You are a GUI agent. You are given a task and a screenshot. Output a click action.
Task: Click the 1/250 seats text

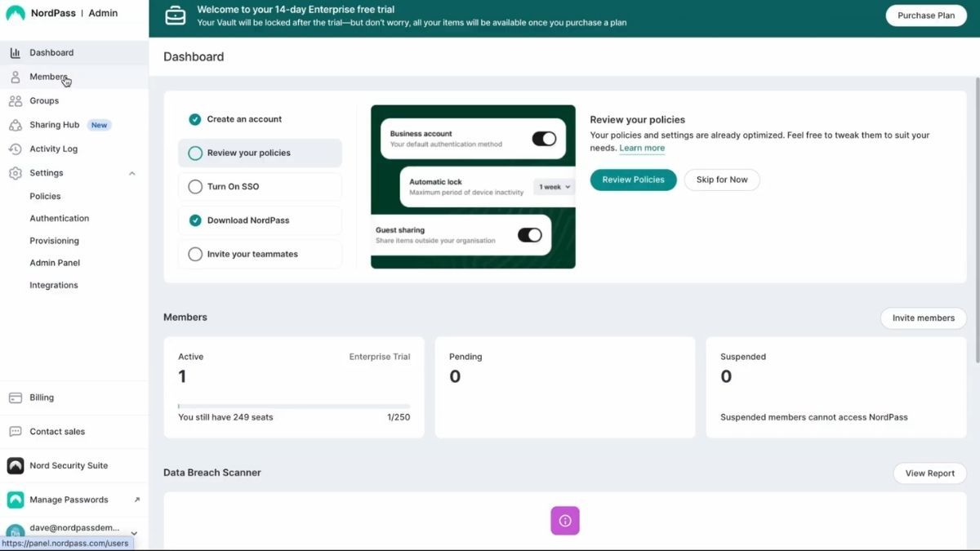[x=399, y=417]
